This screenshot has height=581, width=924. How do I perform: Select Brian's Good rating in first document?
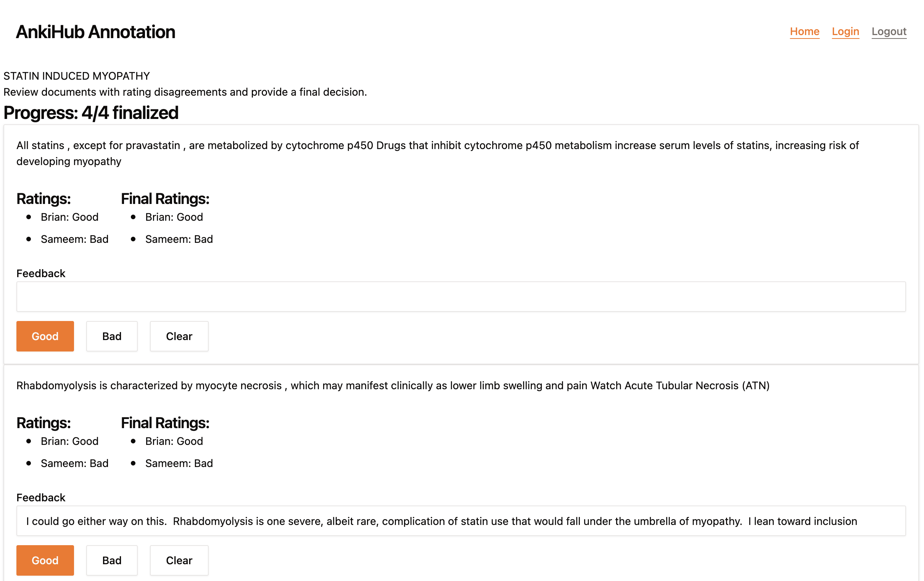69,217
